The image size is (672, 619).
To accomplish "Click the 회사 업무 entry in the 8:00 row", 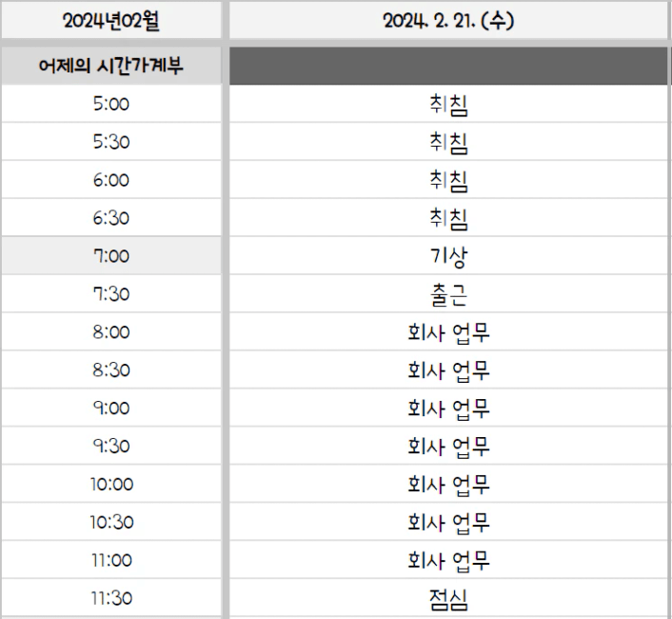I will click(449, 332).
